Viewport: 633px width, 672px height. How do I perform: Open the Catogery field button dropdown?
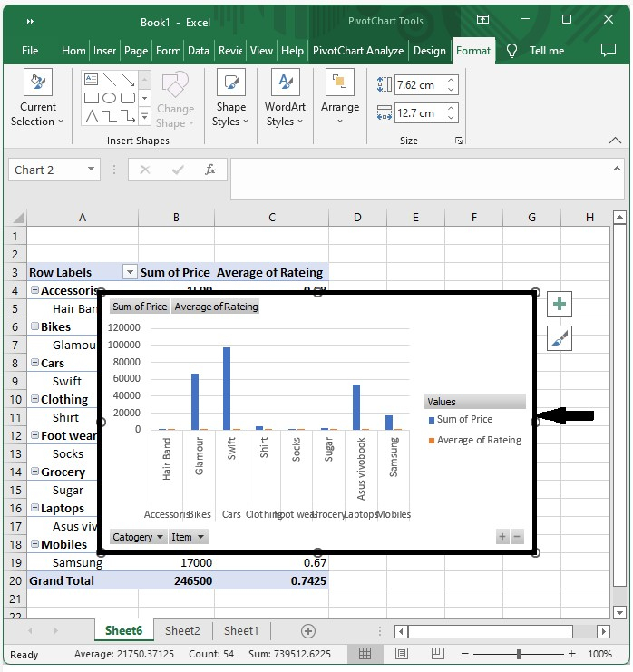point(138,537)
